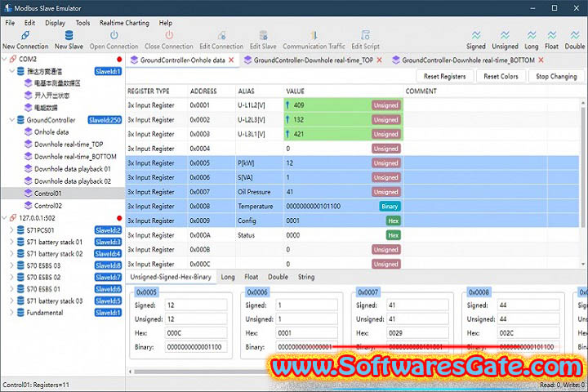588x392 pixels.
Task: Select the Double format icon
Action: (575, 36)
